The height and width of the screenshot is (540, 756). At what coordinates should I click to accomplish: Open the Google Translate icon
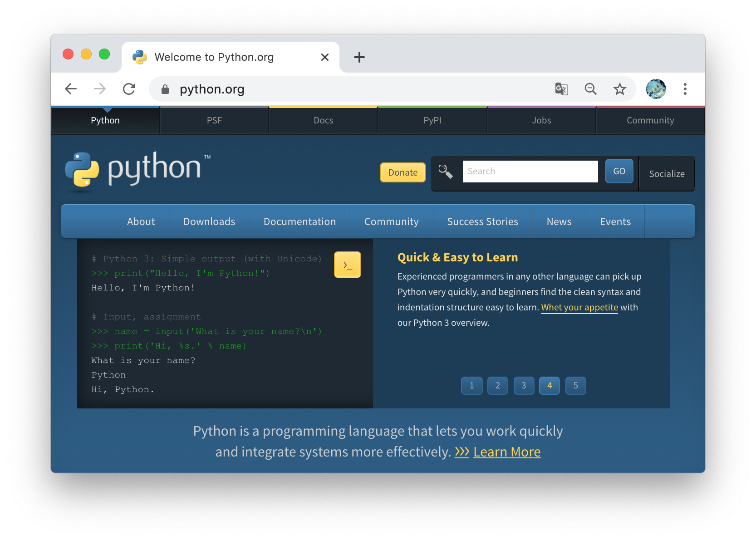click(562, 89)
